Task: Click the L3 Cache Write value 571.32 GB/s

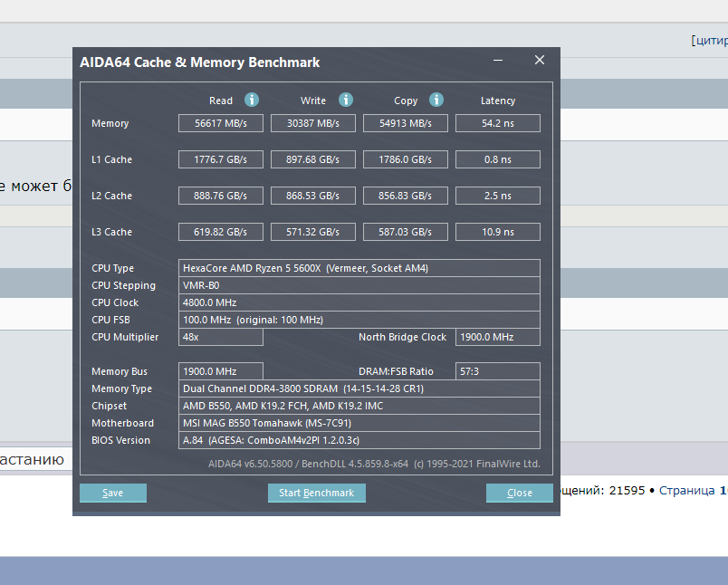Action: pyautogui.click(x=313, y=232)
